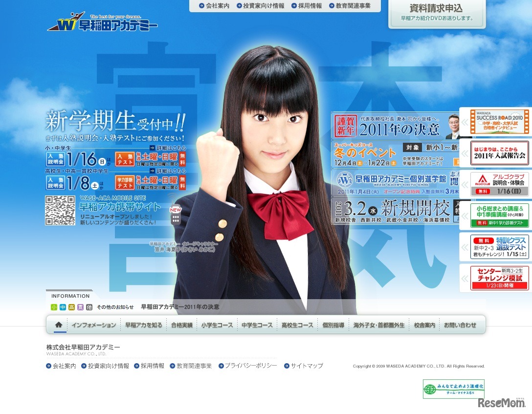532x414 pixels.
Task: Open 個別指導 menu item
Action: [333, 325]
